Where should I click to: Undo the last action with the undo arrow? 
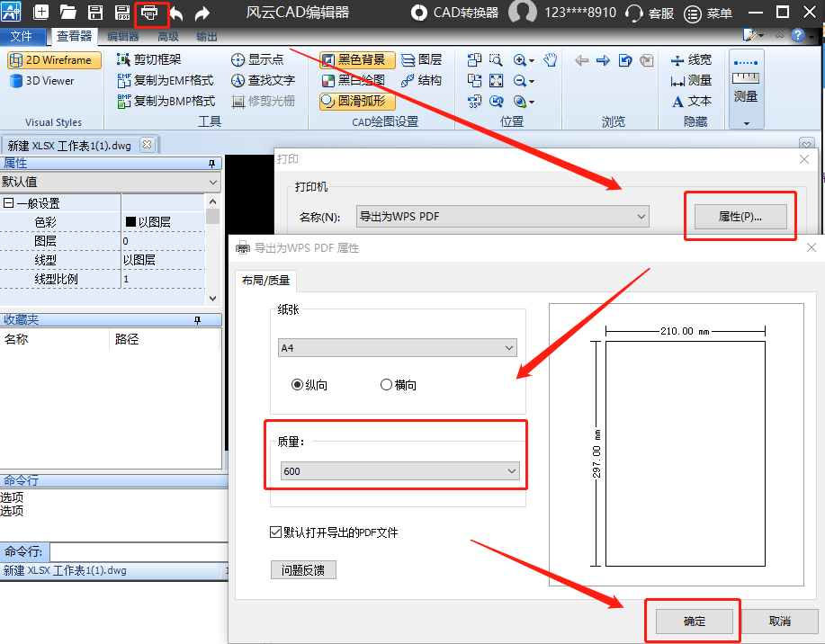coord(176,13)
